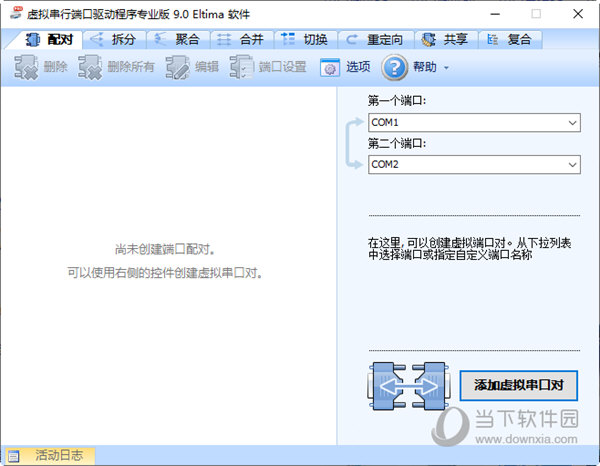The width and height of the screenshot is (600, 466).
Task: Click the 添加虚拟串口对 button
Action: [x=518, y=385]
